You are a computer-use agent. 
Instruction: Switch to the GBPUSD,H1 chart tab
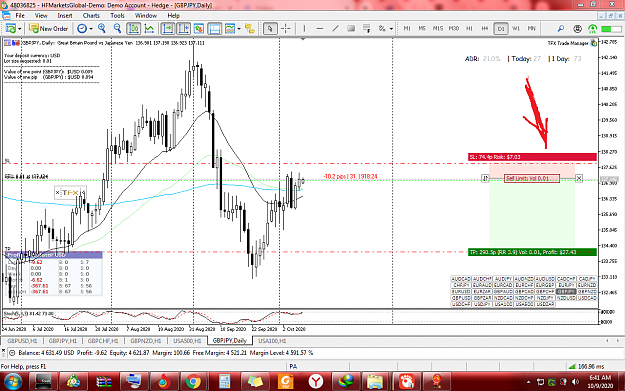[22, 341]
